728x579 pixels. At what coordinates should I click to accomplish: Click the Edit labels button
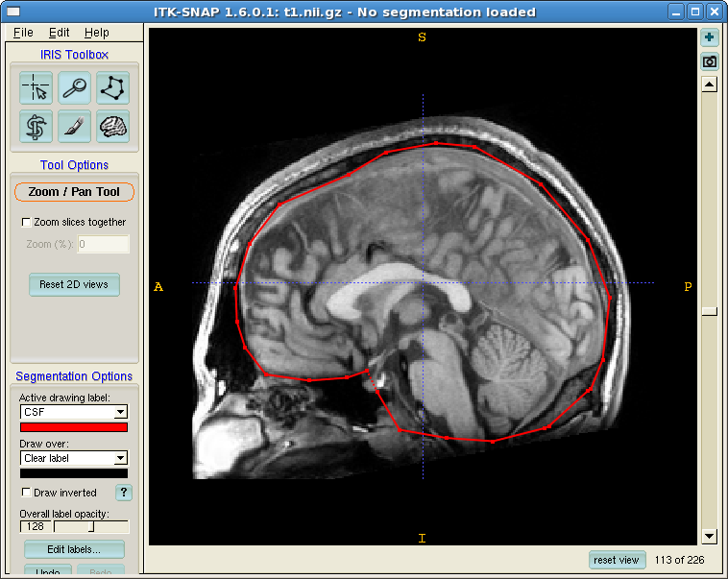click(x=74, y=550)
